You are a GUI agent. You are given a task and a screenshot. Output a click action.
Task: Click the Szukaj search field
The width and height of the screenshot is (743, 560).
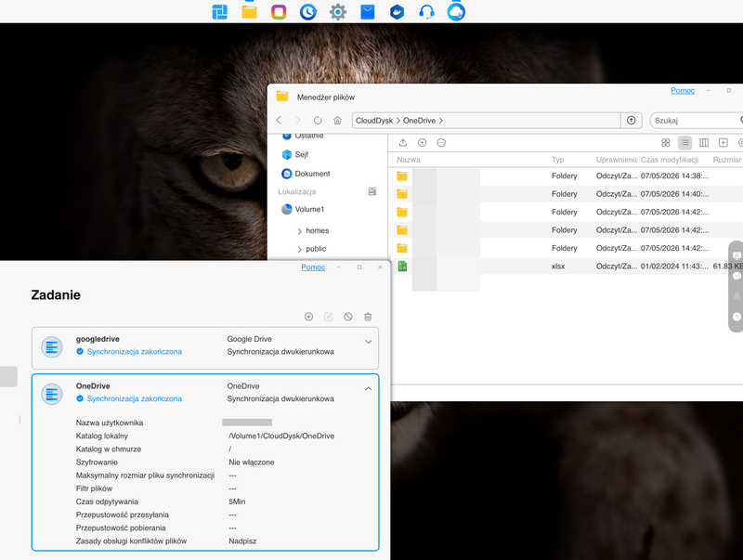coord(696,121)
